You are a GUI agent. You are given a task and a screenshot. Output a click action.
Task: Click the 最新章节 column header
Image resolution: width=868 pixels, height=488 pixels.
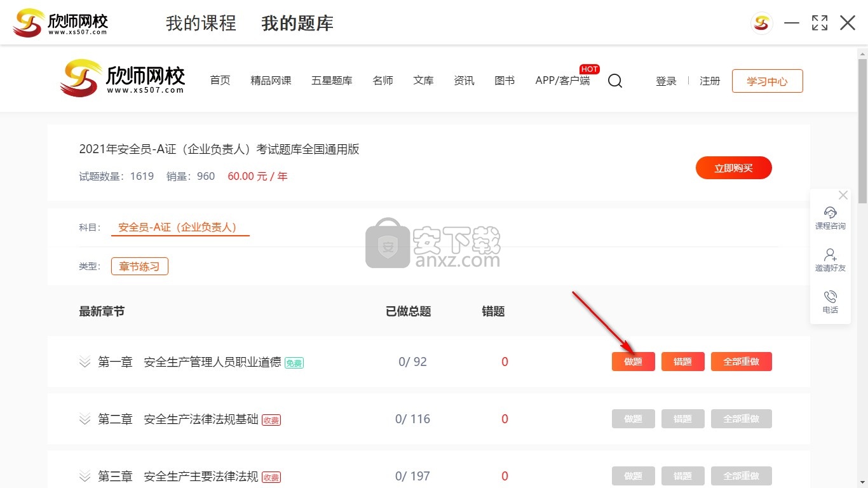102,311
